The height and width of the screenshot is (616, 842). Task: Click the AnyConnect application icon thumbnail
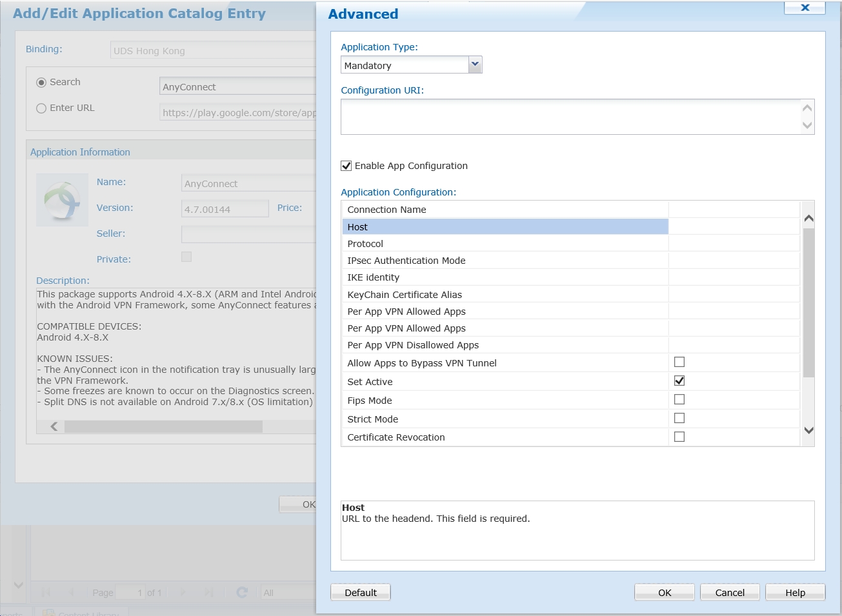pos(62,200)
